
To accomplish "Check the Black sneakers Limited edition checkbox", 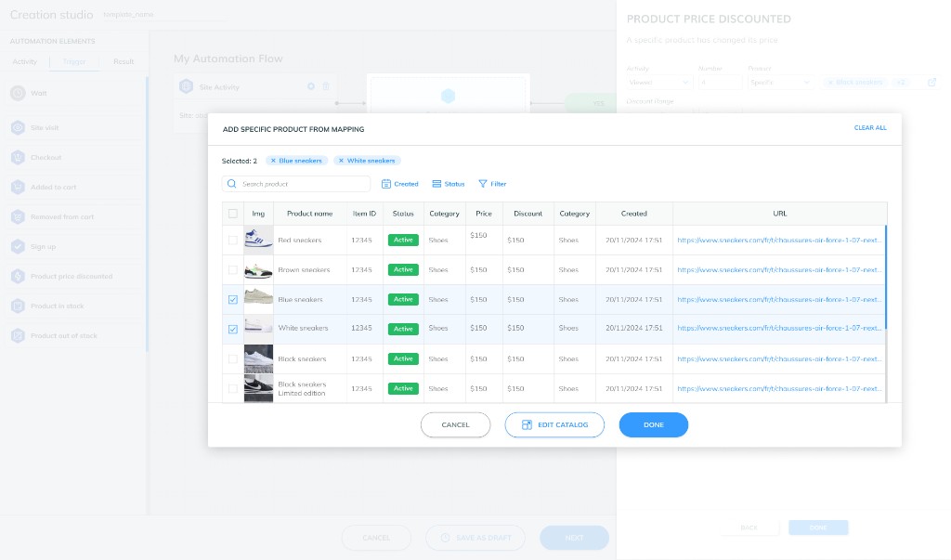I will [x=233, y=389].
